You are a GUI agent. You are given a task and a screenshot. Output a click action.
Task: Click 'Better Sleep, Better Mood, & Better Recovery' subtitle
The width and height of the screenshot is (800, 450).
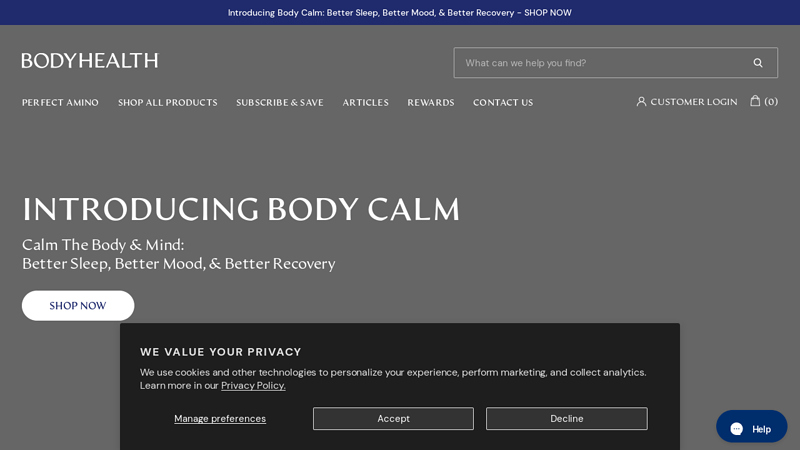click(x=179, y=264)
